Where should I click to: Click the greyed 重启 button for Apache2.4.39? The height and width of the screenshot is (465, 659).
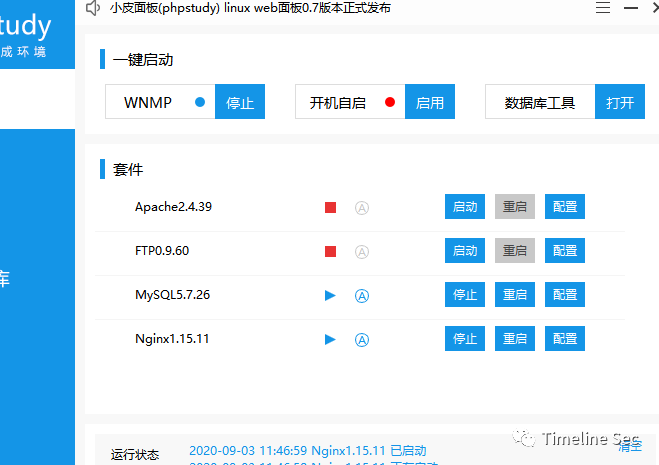515,206
